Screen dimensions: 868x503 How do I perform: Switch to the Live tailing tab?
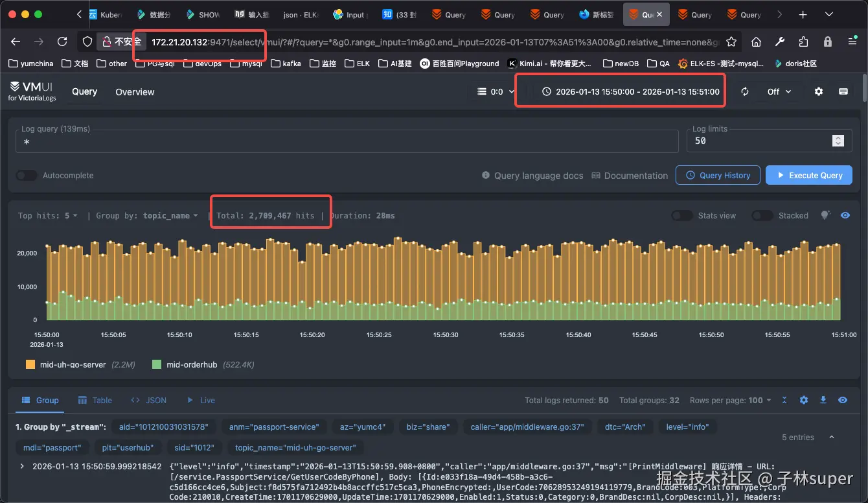200,400
